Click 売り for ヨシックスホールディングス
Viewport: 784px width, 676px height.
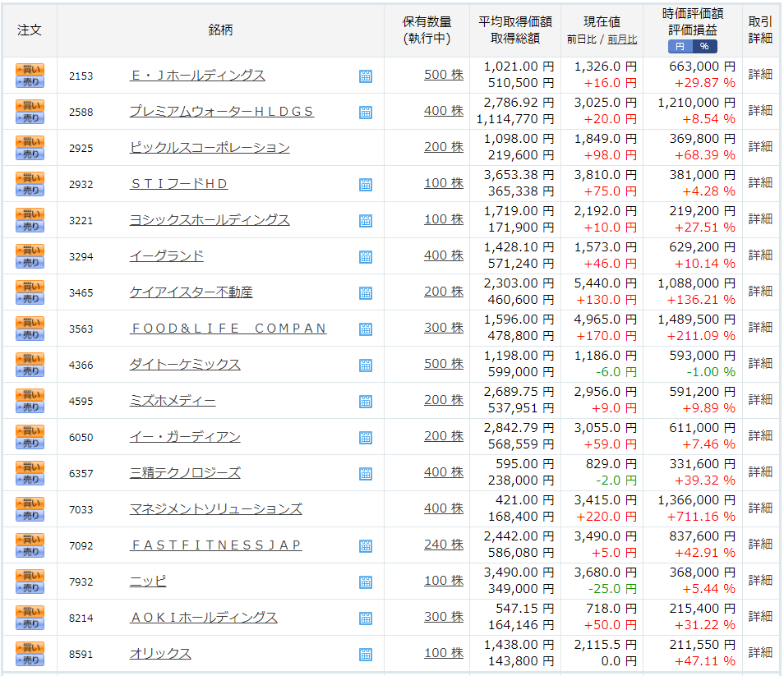[30, 227]
